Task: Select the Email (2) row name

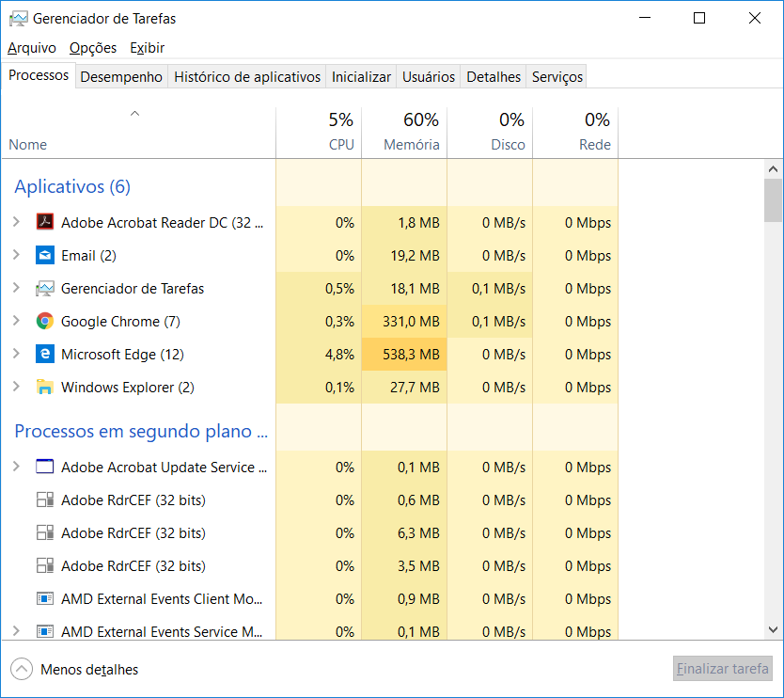Action: [x=88, y=256]
